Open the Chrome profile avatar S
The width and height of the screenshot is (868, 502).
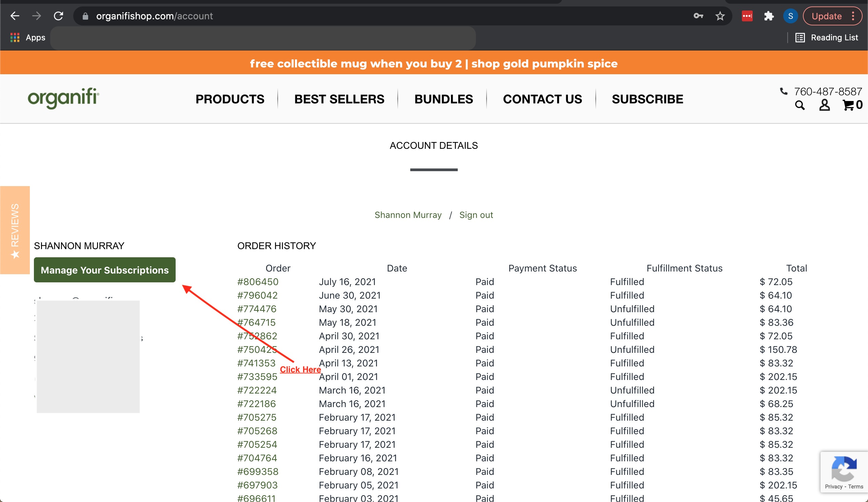pos(790,16)
